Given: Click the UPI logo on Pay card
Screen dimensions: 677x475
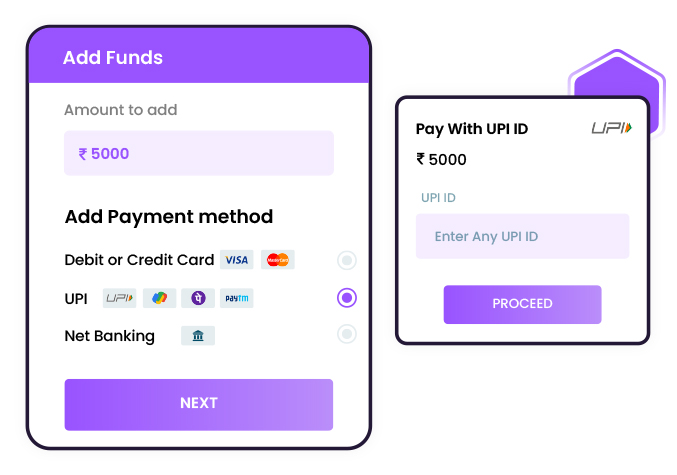Looking at the screenshot, I should [x=611, y=128].
